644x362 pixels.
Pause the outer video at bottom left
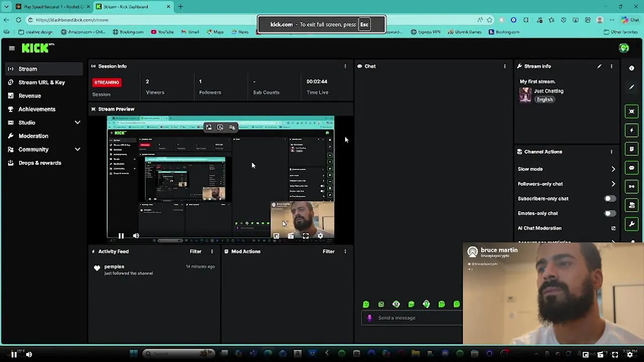14,354
